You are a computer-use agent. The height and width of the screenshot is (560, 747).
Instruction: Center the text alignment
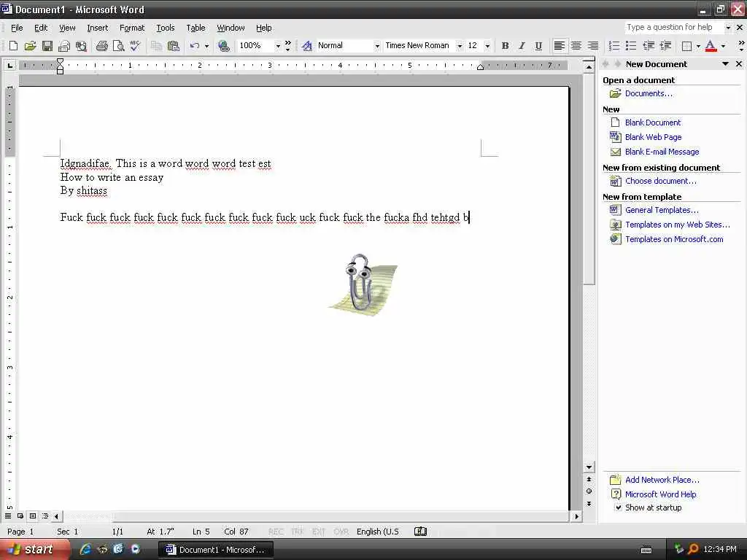pyautogui.click(x=576, y=46)
